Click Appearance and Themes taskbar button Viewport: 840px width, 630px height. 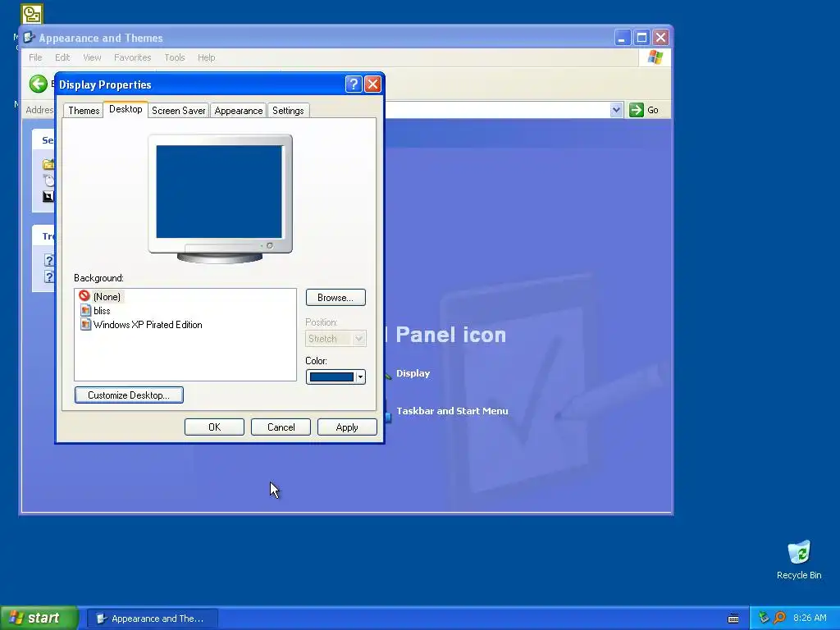(152, 619)
